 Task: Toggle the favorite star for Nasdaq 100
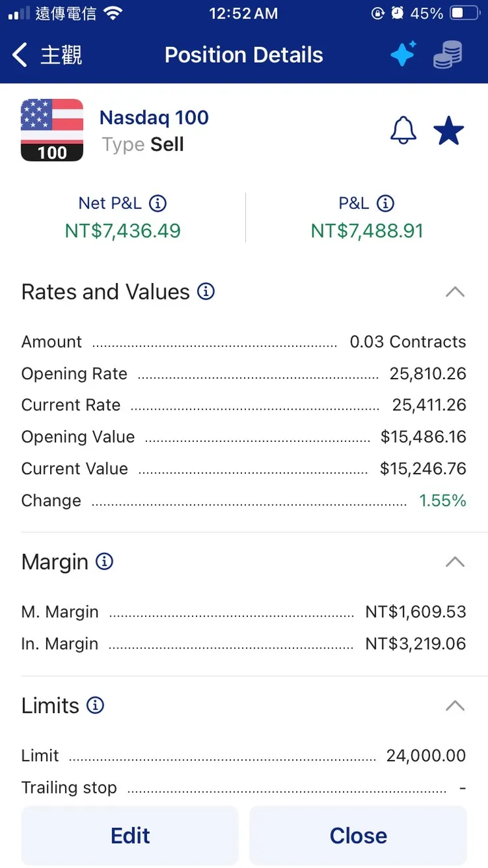pos(448,131)
